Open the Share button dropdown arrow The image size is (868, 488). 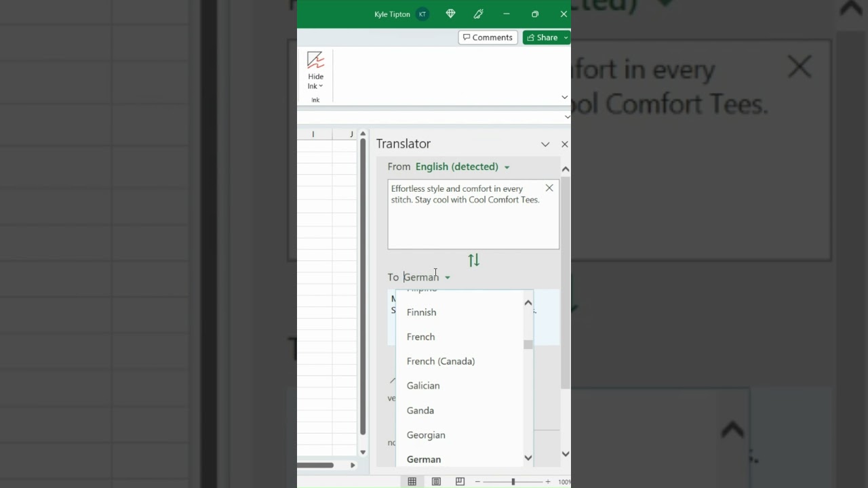coord(566,37)
